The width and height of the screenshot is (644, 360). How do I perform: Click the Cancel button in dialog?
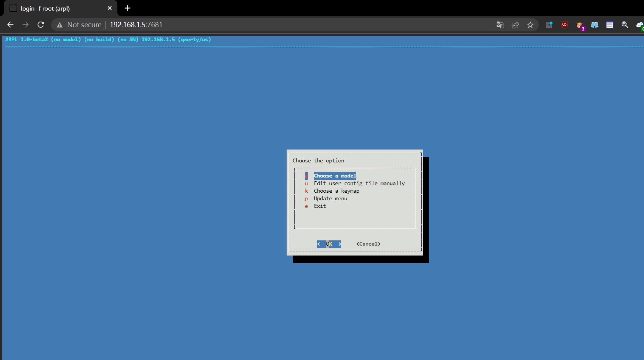tap(368, 244)
